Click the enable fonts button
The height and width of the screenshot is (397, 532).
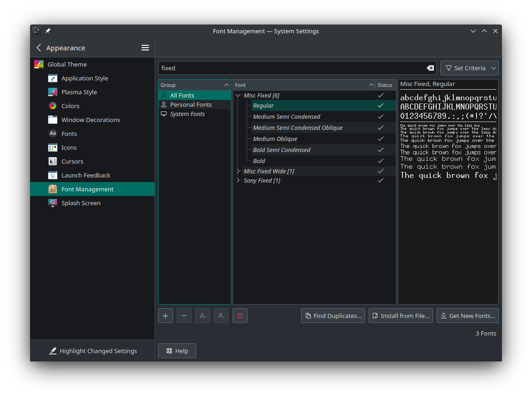pyautogui.click(x=203, y=316)
